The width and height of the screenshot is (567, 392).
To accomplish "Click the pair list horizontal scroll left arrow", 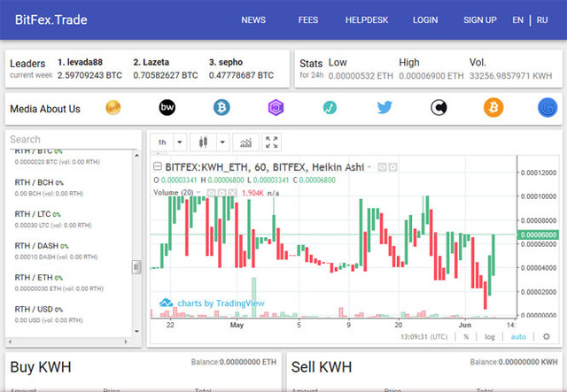I will click(10, 342).
